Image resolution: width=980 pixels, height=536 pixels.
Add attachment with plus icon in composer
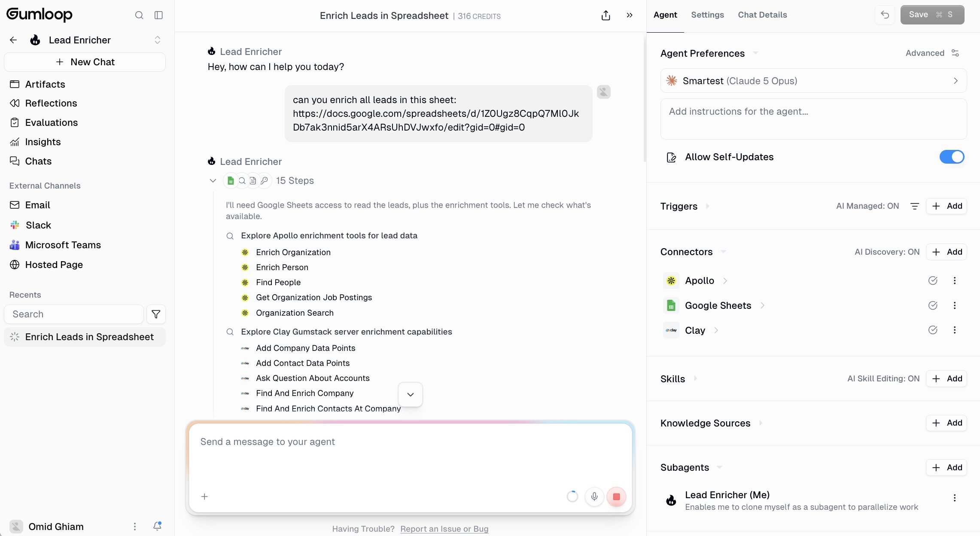pos(204,496)
